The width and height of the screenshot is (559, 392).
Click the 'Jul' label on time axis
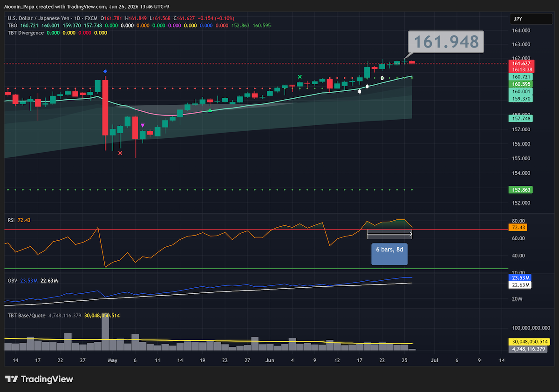point(434,360)
